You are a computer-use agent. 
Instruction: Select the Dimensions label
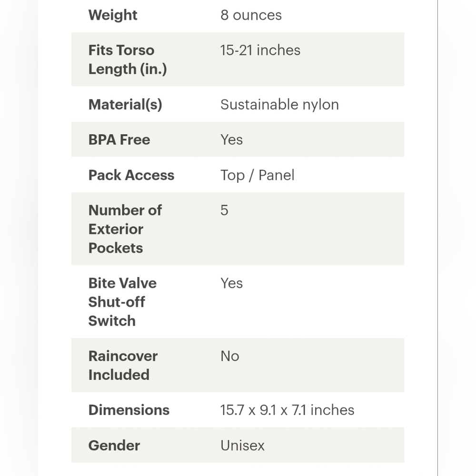coord(129,410)
